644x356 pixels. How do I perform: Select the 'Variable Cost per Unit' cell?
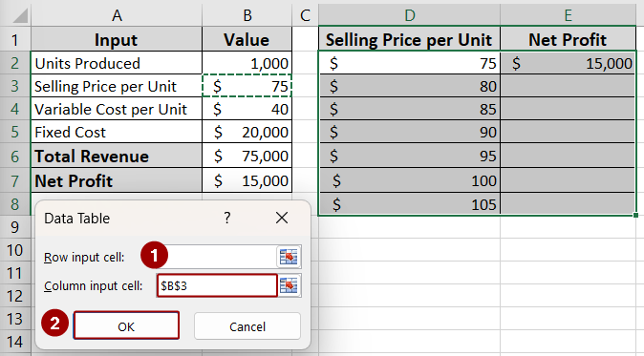(x=117, y=109)
